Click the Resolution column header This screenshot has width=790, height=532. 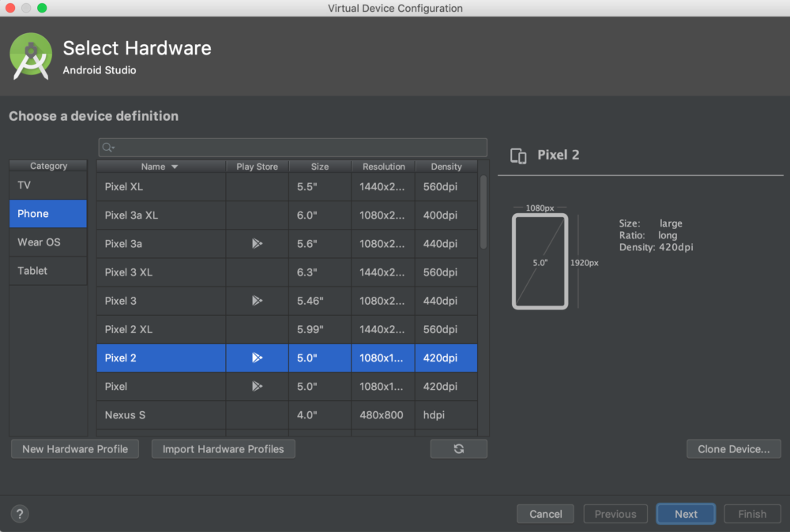383,167
